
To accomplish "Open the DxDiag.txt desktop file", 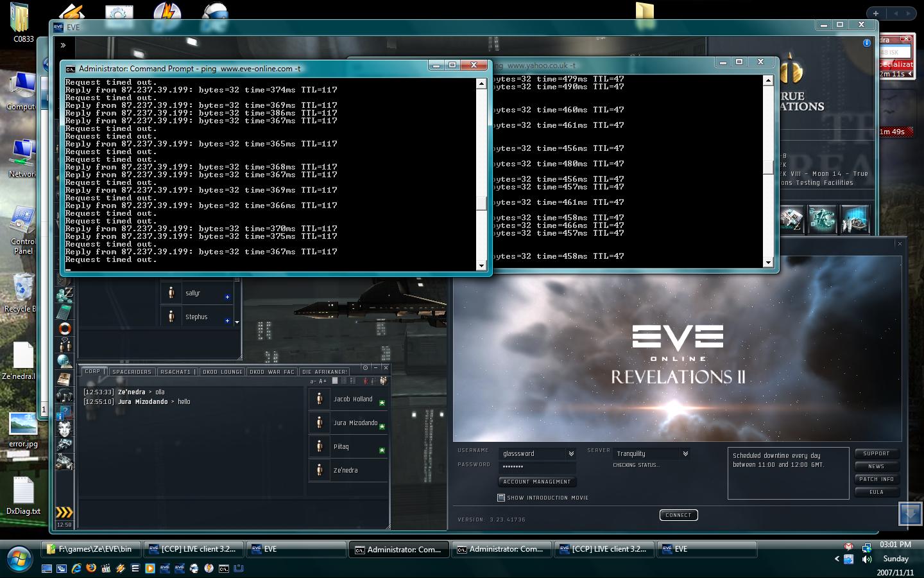I will pyautogui.click(x=23, y=496).
